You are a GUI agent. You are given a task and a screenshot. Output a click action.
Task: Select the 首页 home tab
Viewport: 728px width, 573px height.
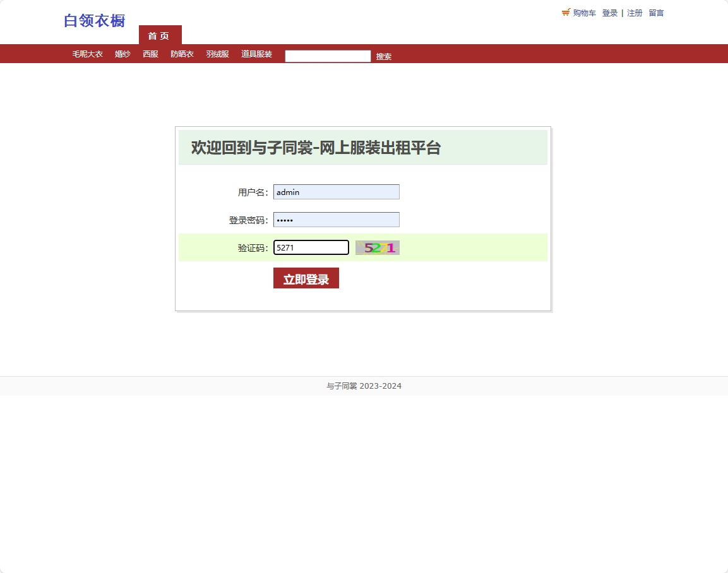(x=159, y=35)
